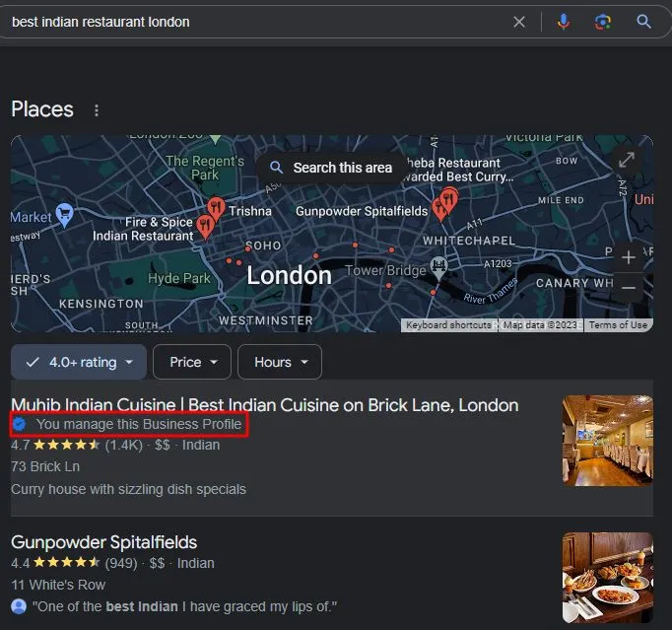Click the Search this area button
The image size is (672, 630).
[x=332, y=168]
